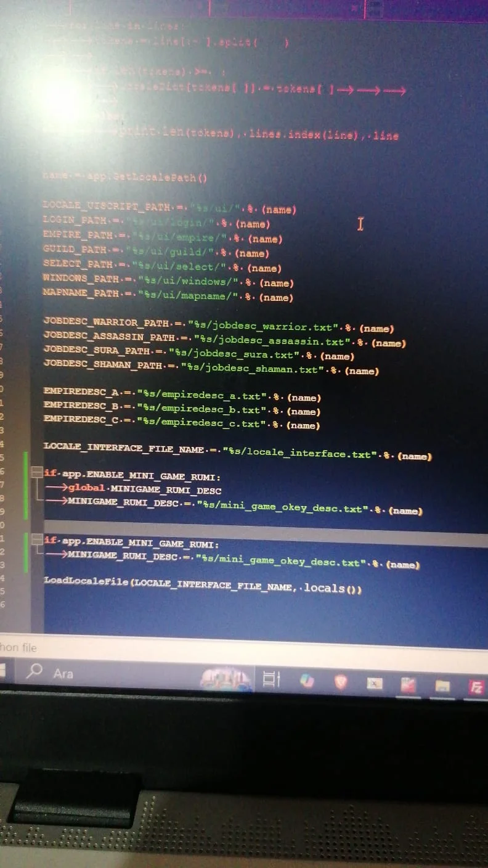The image size is (488, 868).
Task: Click the Task View taskbar icon
Action: tap(271, 679)
